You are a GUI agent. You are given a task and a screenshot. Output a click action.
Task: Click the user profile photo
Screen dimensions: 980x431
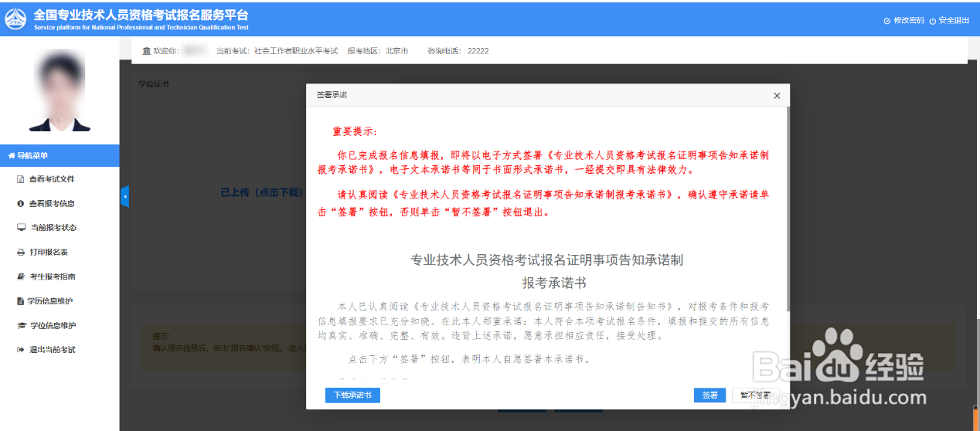click(x=60, y=90)
